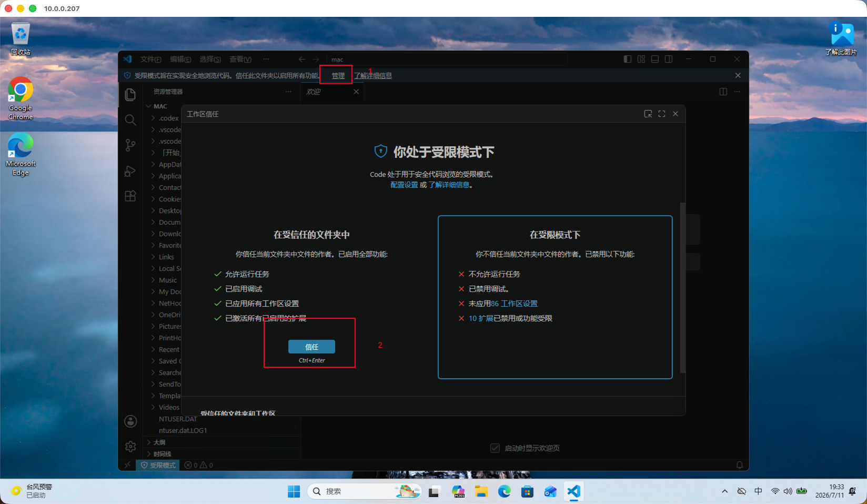
Task: Open the 文件(F) menu
Action: pyautogui.click(x=150, y=59)
